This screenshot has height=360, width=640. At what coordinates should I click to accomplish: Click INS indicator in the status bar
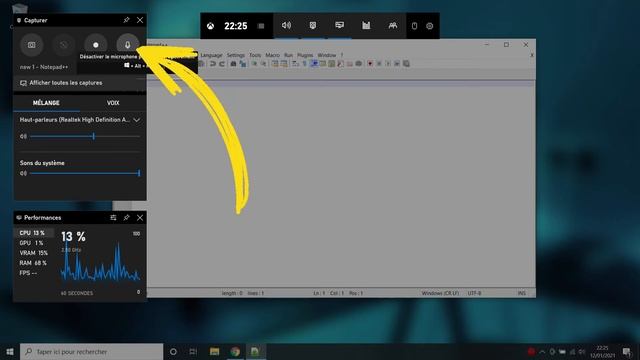(x=522, y=293)
